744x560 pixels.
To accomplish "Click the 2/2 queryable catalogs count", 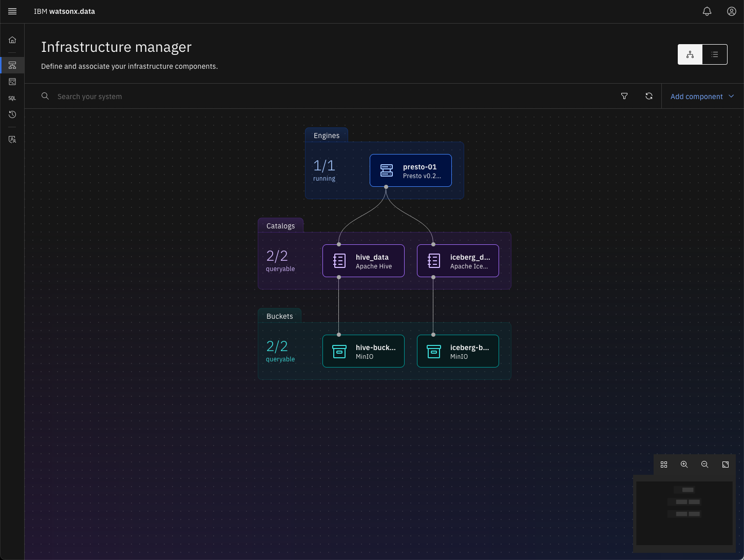I will pos(280,260).
